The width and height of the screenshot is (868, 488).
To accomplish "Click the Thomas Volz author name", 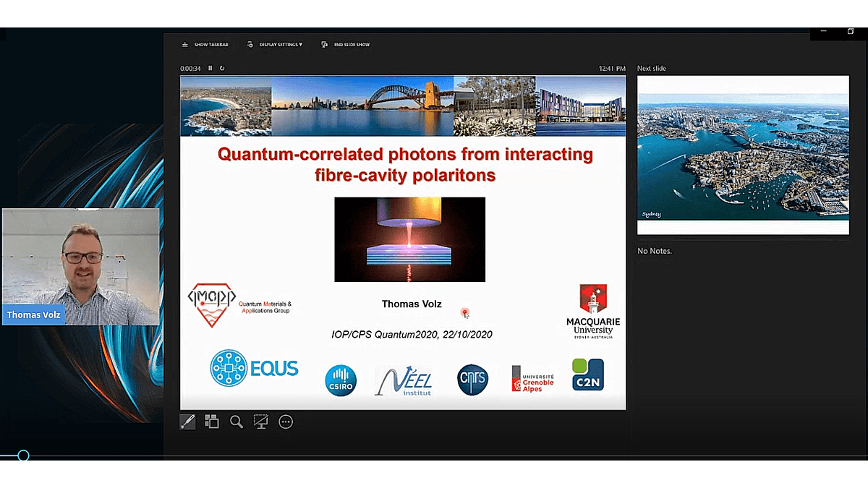I will (411, 304).
